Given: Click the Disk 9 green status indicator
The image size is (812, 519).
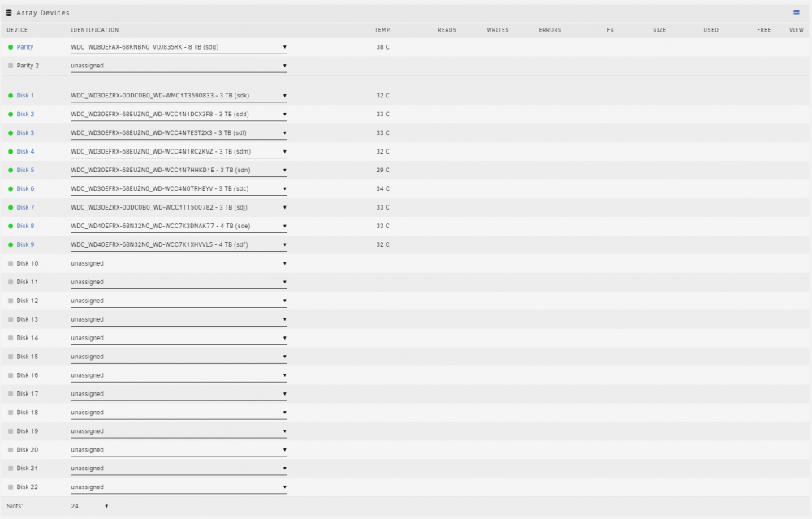Looking at the screenshot, I should pos(11,245).
